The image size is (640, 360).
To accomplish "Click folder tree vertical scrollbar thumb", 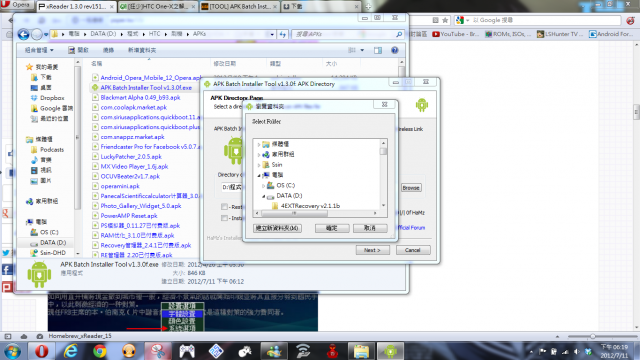I will click(x=383, y=151).
